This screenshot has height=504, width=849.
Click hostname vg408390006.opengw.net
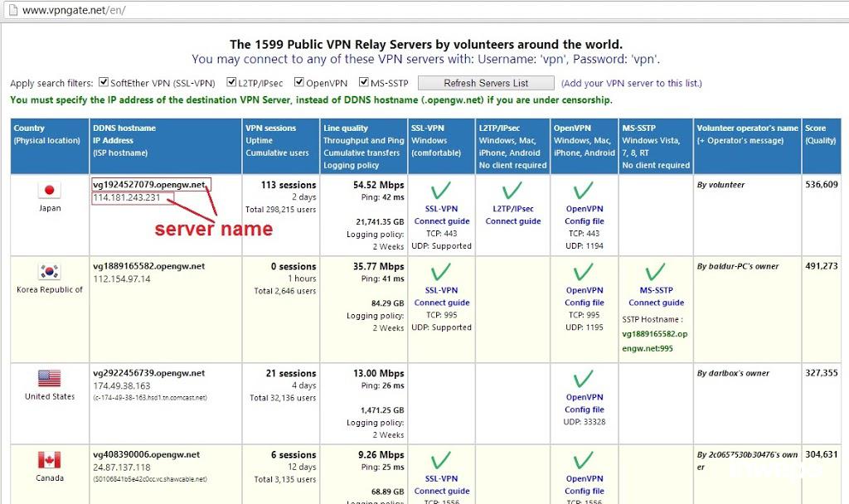pos(146,455)
